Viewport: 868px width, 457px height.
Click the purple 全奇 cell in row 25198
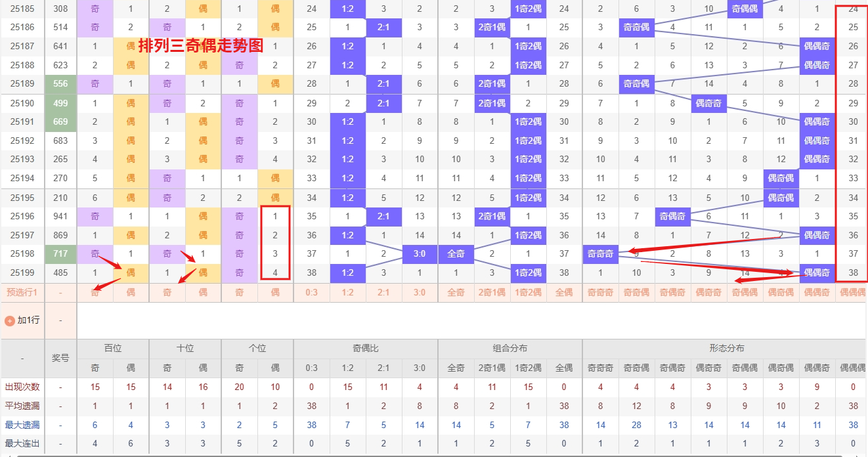coord(456,253)
